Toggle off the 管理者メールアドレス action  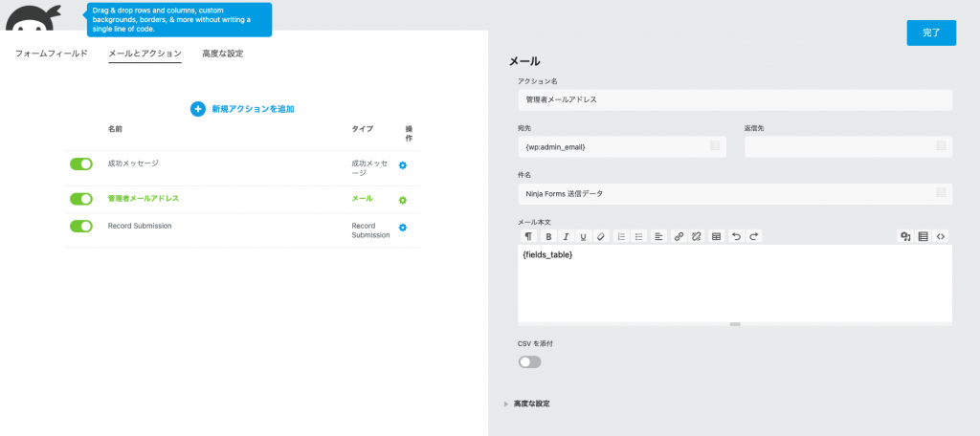click(x=81, y=199)
